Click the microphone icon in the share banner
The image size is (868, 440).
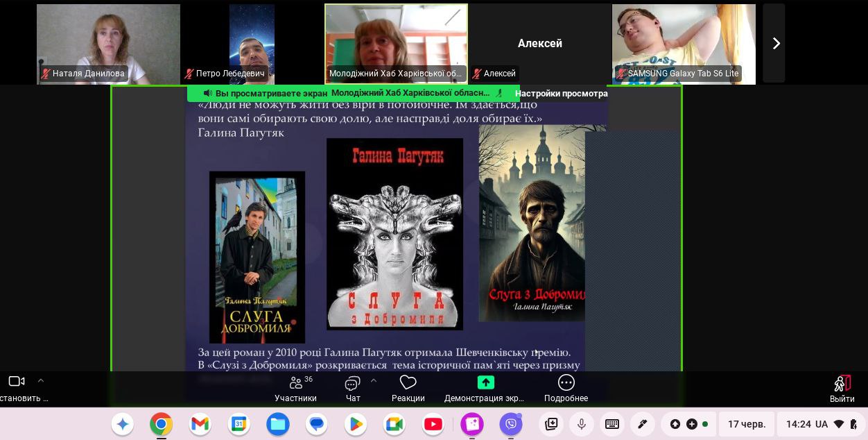[499, 93]
